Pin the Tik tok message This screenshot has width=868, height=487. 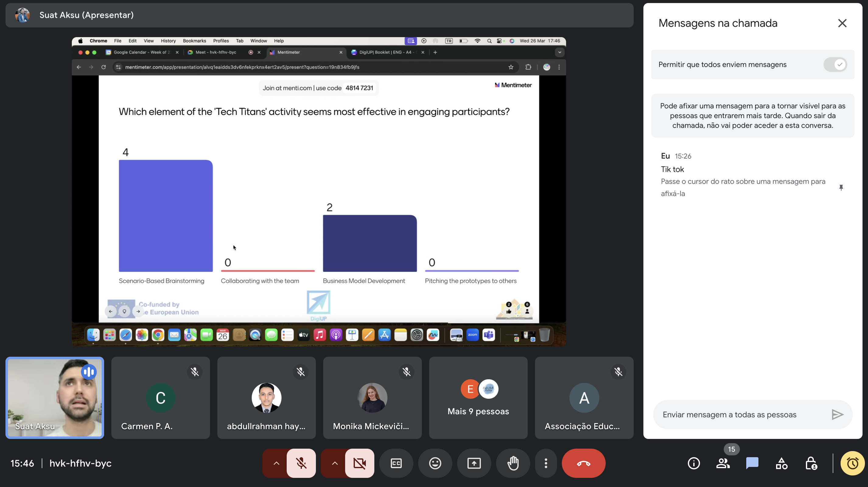point(841,187)
